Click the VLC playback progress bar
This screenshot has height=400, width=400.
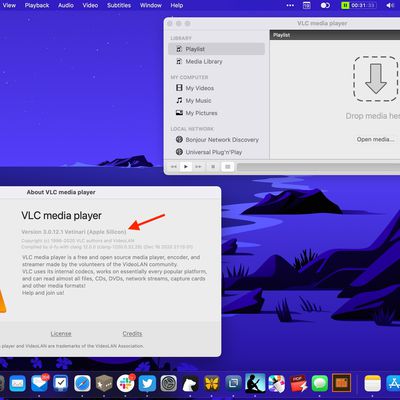(318, 167)
